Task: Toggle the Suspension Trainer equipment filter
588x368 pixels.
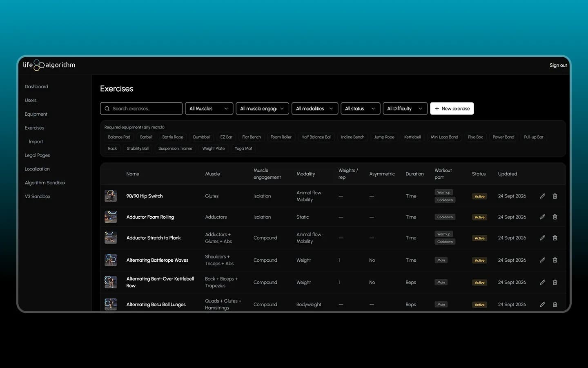Action: click(175, 148)
